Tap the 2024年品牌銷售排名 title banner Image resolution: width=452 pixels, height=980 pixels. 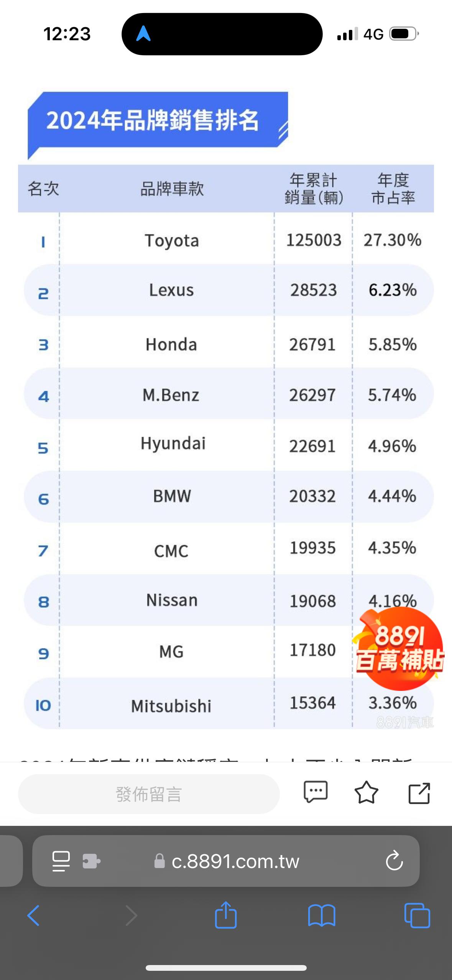(153, 120)
